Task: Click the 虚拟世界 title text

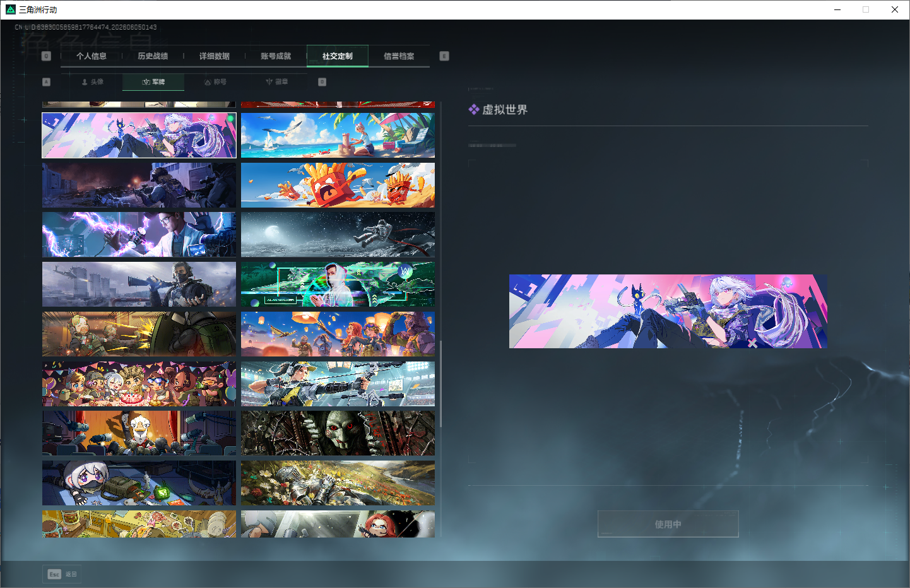Action: coord(505,110)
